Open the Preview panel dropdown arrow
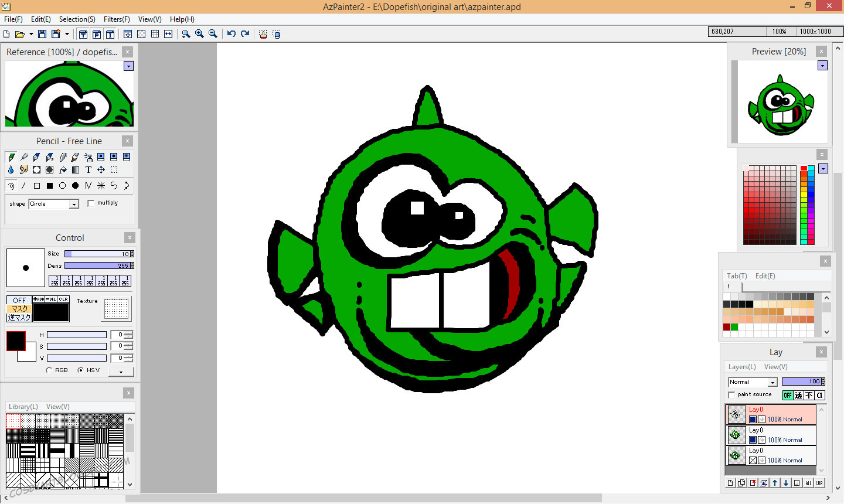844x504 pixels. coord(822,66)
